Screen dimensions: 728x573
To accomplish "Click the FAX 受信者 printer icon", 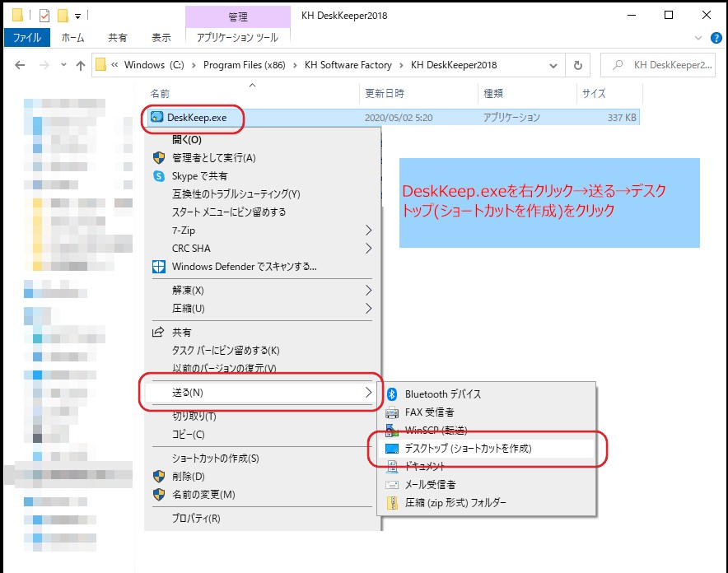I will coord(392,412).
